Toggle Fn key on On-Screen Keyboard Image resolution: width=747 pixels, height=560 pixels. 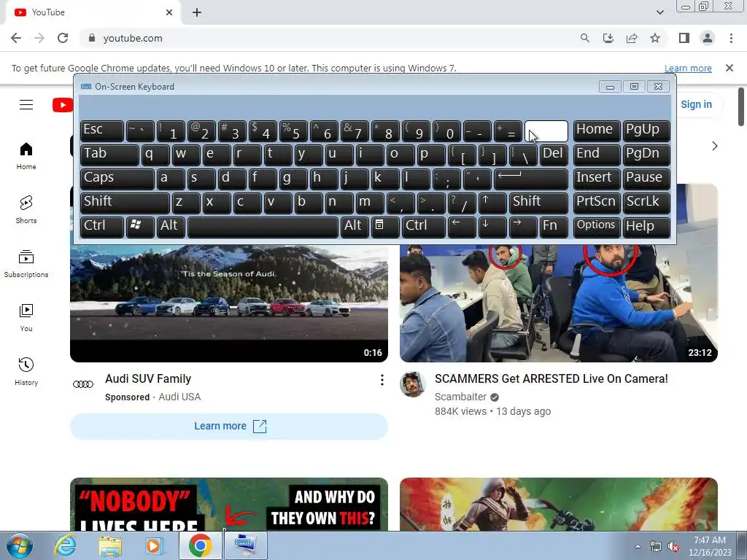coord(554,227)
